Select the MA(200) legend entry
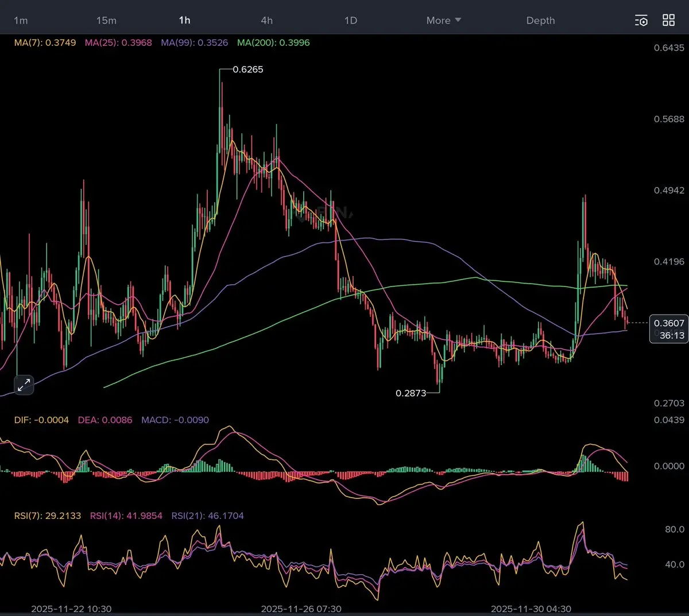689x616 pixels. click(273, 42)
